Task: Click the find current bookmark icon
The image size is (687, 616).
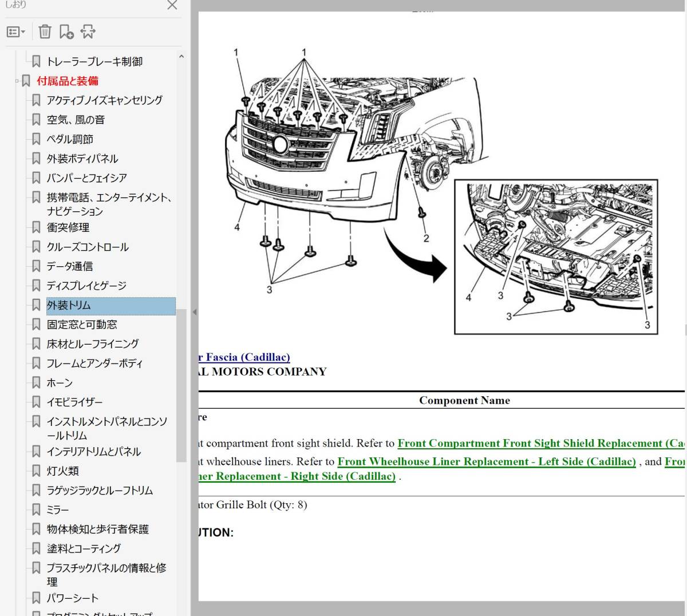Action: point(88,31)
